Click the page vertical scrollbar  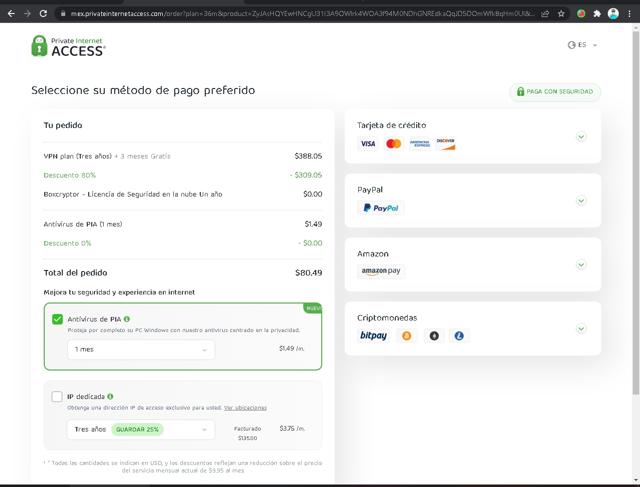point(636,212)
